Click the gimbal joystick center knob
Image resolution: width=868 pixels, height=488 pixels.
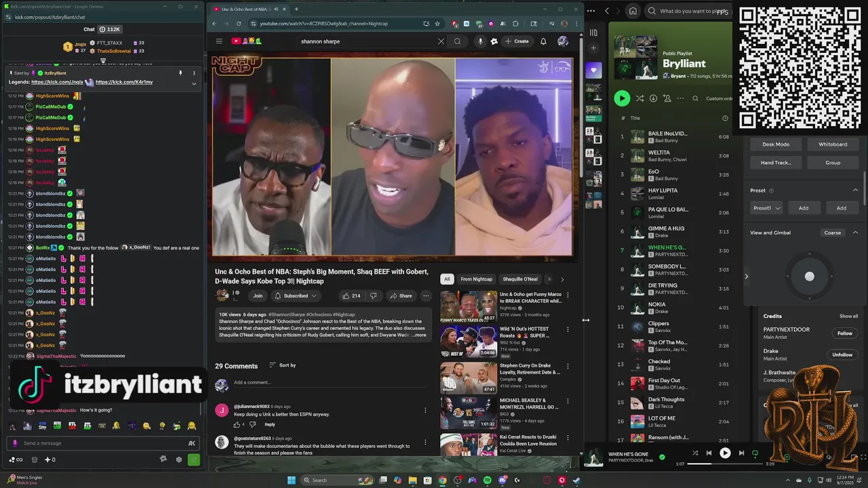[809, 276]
